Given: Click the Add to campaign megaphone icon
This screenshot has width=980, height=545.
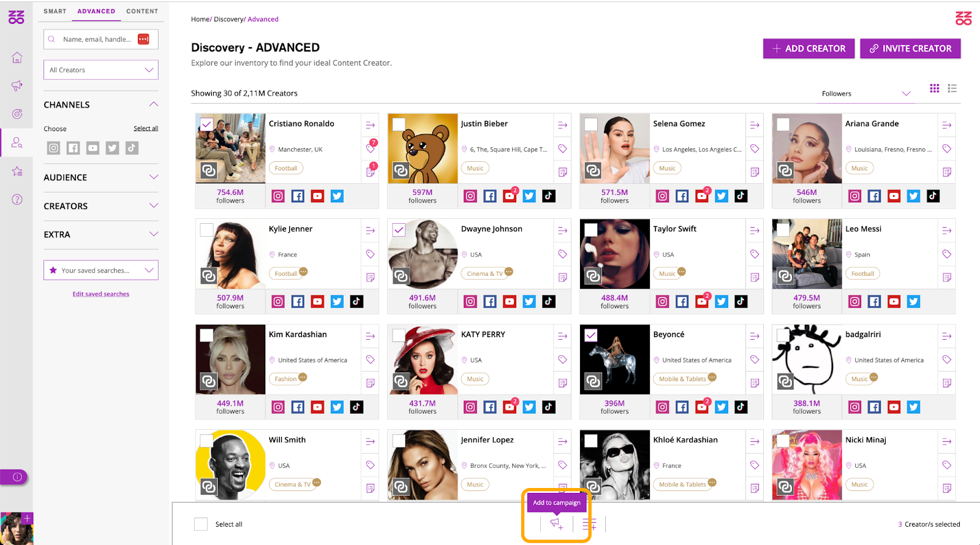Looking at the screenshot, I should [556, 524].
